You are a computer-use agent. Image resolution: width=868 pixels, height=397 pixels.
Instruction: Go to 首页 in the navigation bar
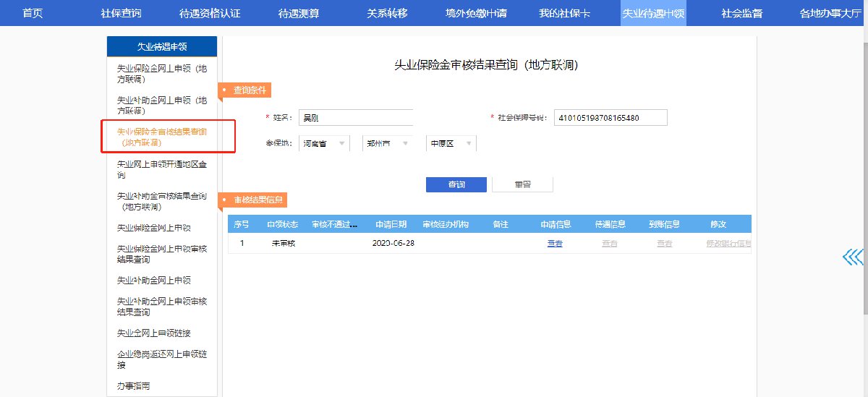[x=33, y=13]
